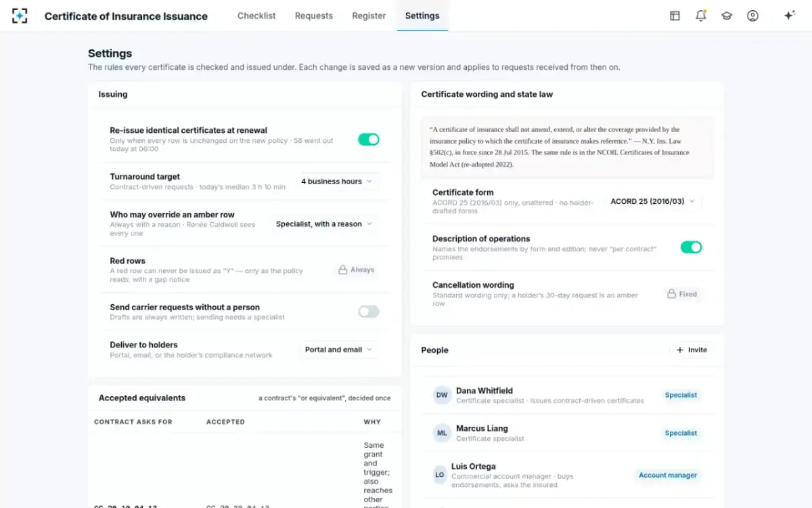Click Dana Whitfield's DW avatar

(442, 395)
